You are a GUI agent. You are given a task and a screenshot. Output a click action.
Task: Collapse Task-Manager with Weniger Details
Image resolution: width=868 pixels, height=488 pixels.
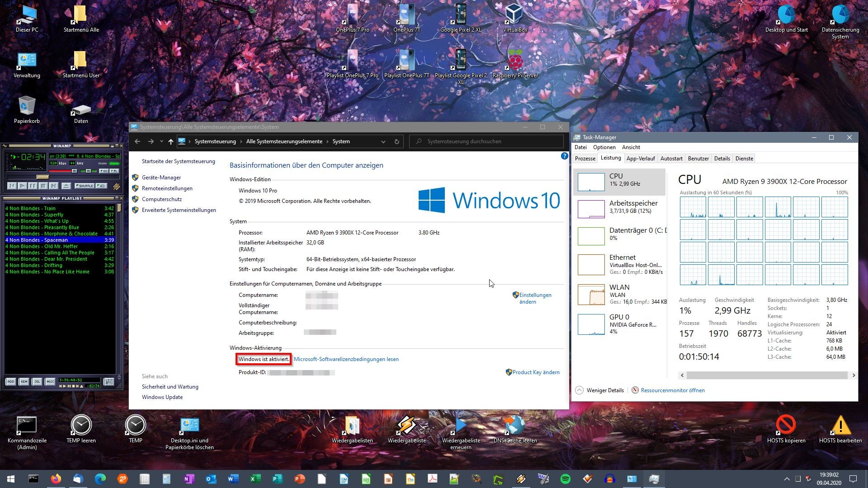599,390
